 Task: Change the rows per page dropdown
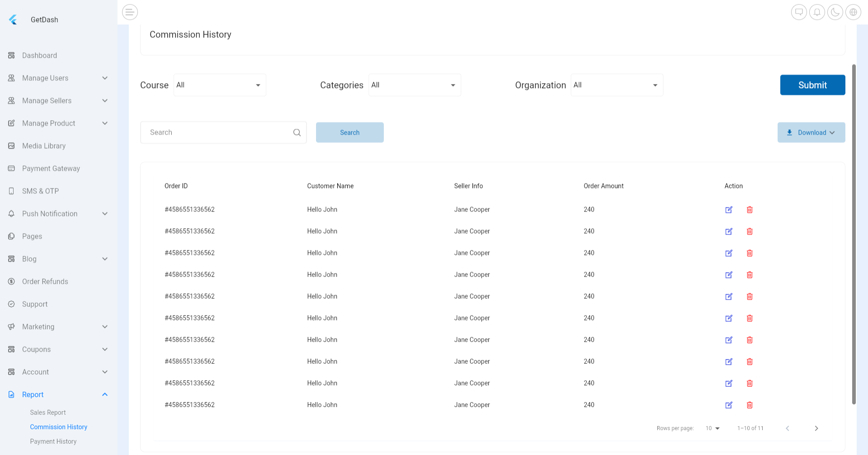(712, 428)
